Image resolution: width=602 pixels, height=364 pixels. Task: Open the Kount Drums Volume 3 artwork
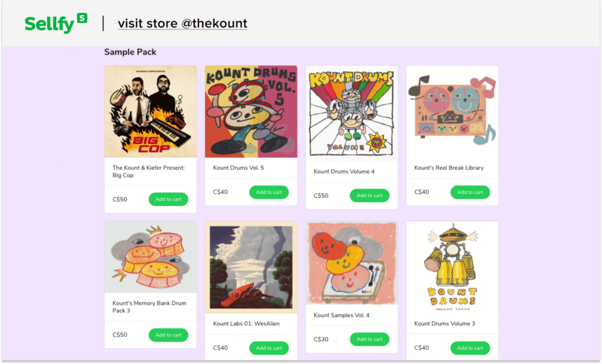(x=452, y=267)
